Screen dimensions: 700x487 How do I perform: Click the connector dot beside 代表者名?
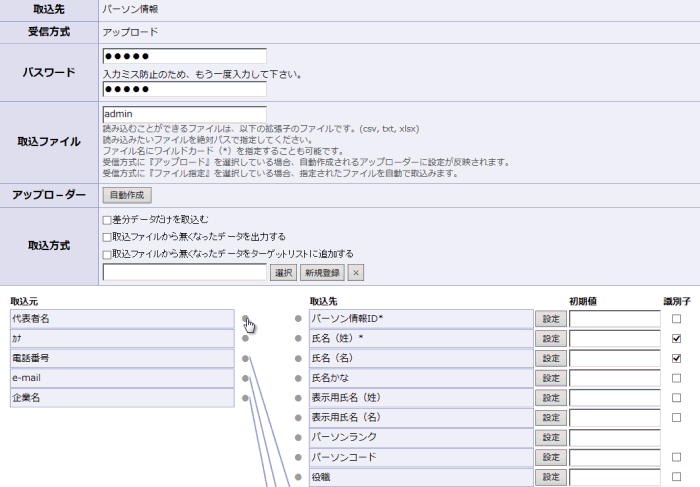245,319
